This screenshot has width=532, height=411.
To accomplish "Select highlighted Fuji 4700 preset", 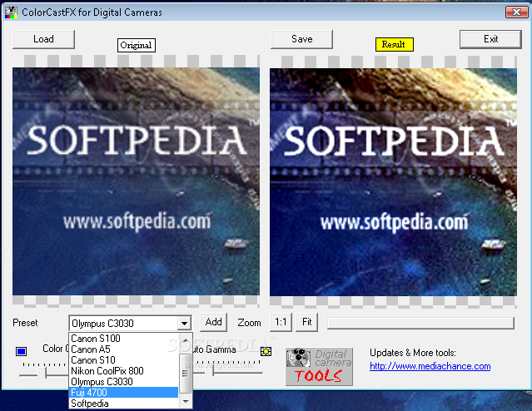I will (x=123, y=393).
